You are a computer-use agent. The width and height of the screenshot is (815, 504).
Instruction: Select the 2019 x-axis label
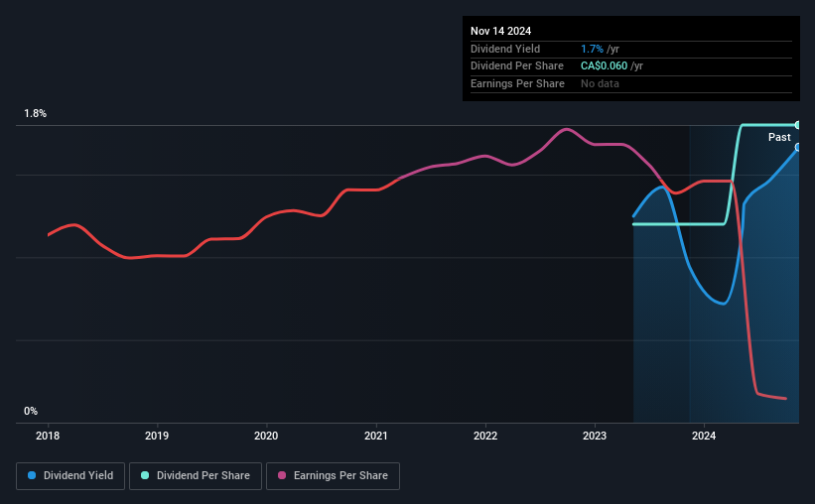[x=157, y=436]
